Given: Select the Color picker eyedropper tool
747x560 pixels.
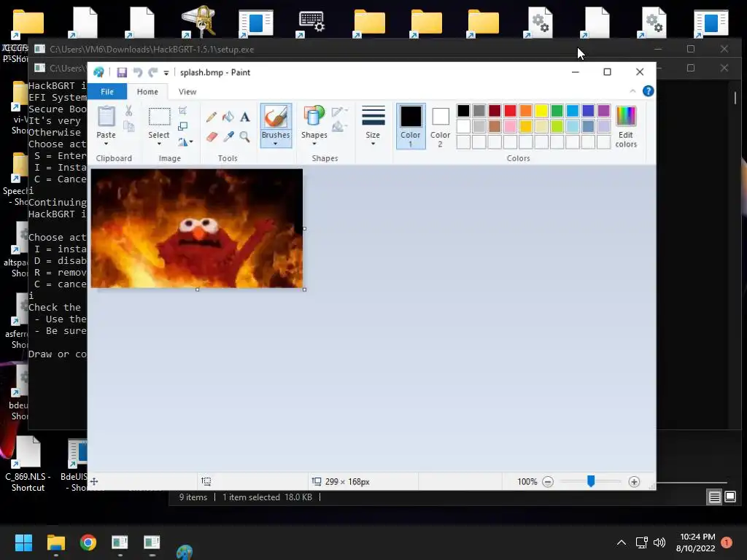Looking at the screenshot, I should click(228, 137).
